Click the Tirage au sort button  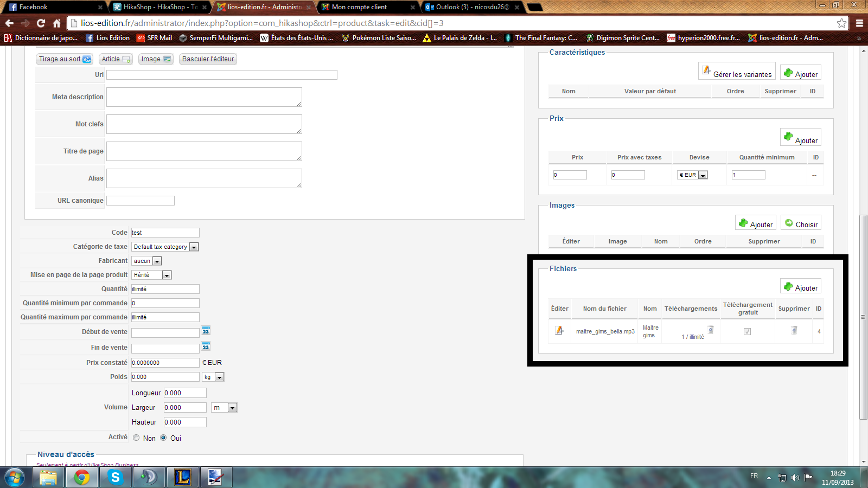(65, 59)
